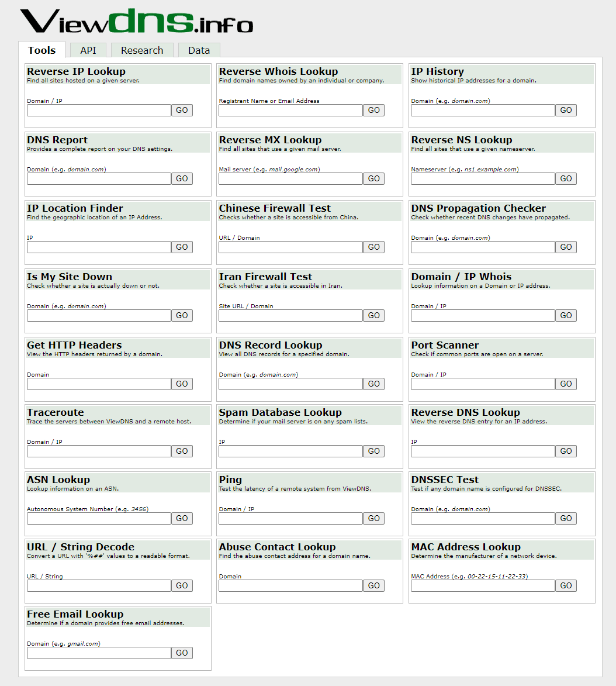The height and width of the screenshot is (686, 616).
Task: Click GO under Reverse MX Lookup
Action: pos(373,178)
